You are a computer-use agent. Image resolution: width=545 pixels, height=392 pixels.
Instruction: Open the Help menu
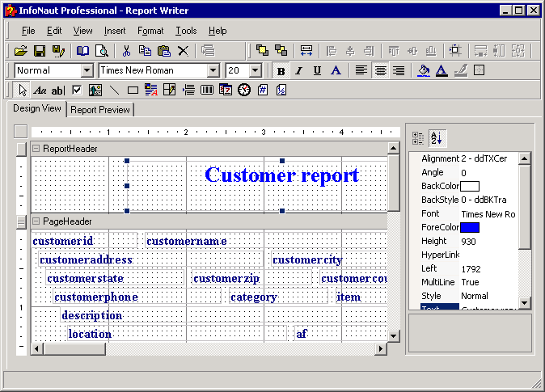[x=218, y=31]
